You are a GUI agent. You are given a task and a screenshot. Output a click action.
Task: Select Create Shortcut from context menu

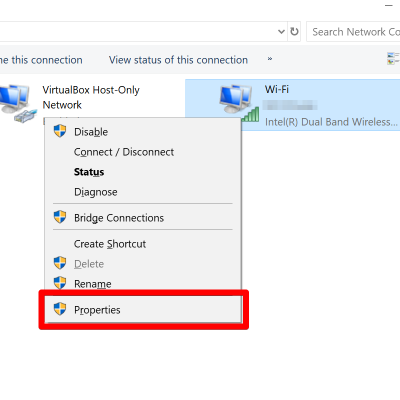point(110,244)
